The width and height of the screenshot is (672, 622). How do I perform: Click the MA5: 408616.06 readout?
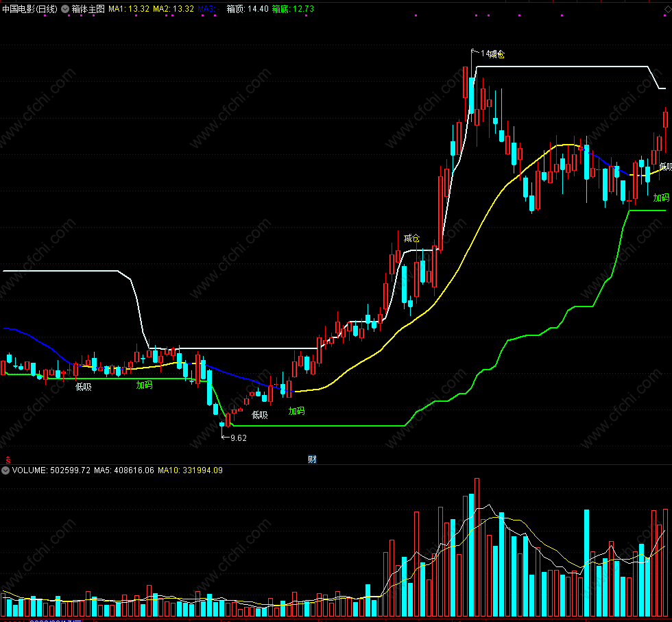[x=124, y=470]
